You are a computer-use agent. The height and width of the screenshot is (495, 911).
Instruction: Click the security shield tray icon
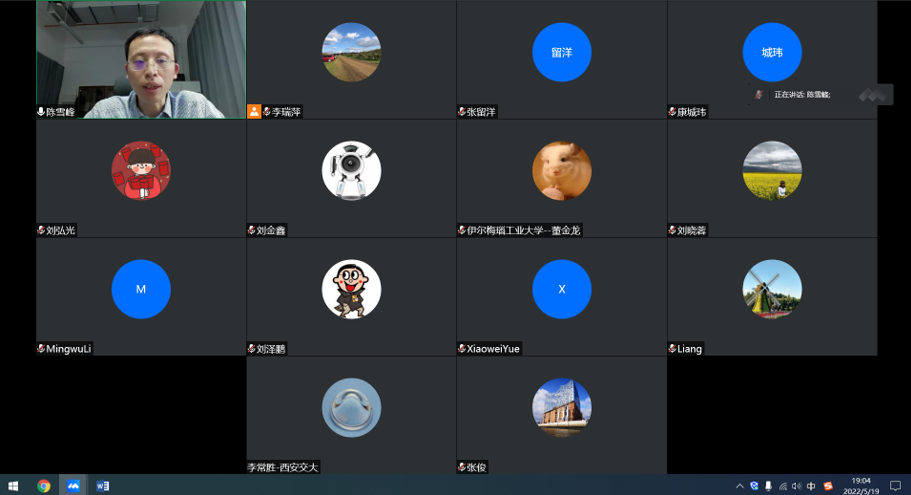pyautogui.click(x=754, y=486)
